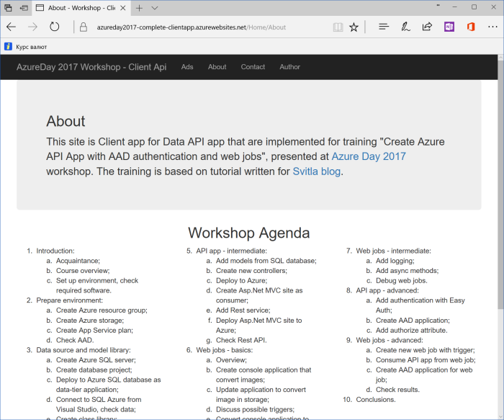Open the Contact nav item
Image resolution: width=504 pixels, height=420 pixels.
tap(253, 67)
